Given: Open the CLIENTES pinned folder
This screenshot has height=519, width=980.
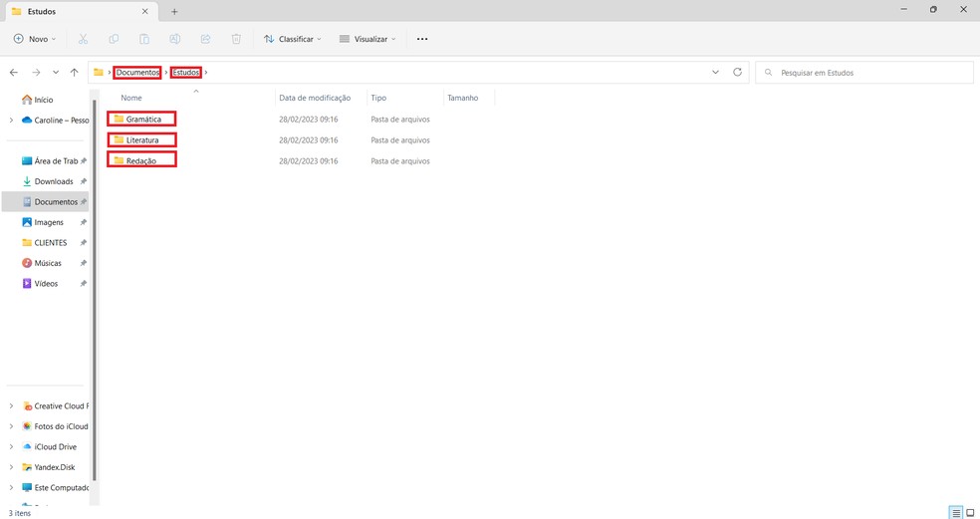Looking at the screenshot, I should tap(45, 243).
